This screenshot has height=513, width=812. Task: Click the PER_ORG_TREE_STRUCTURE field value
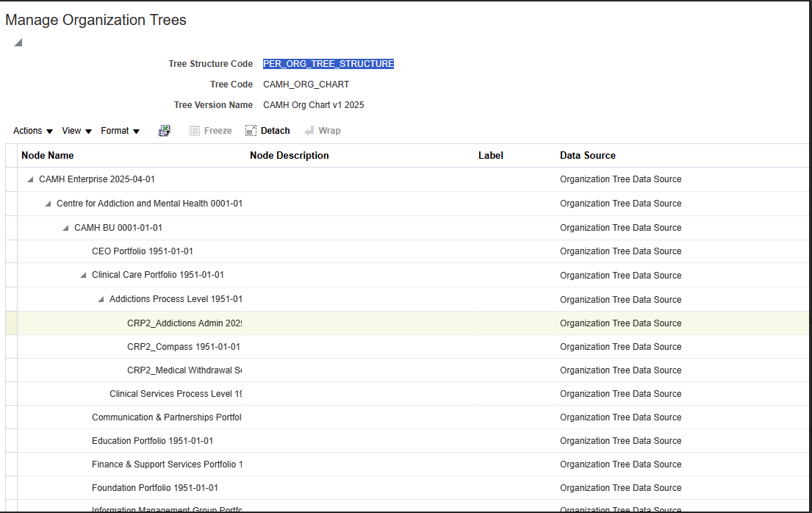328,63
